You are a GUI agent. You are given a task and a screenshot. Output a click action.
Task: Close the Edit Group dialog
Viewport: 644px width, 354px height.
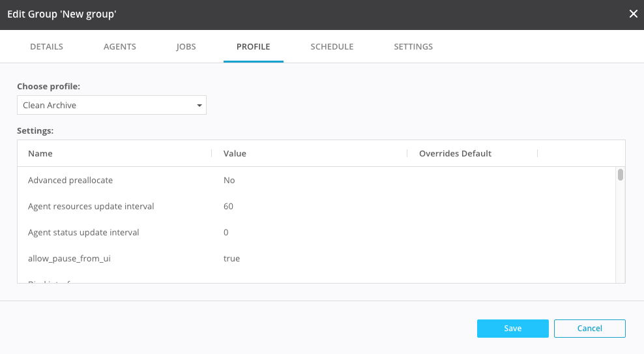tap(633, 14)
